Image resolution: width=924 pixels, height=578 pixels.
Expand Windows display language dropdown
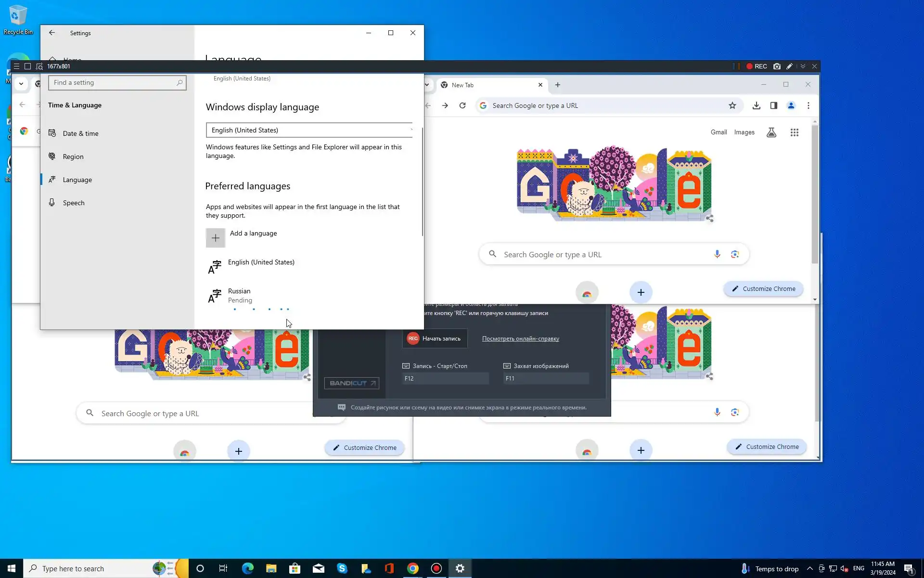[309, 130]
